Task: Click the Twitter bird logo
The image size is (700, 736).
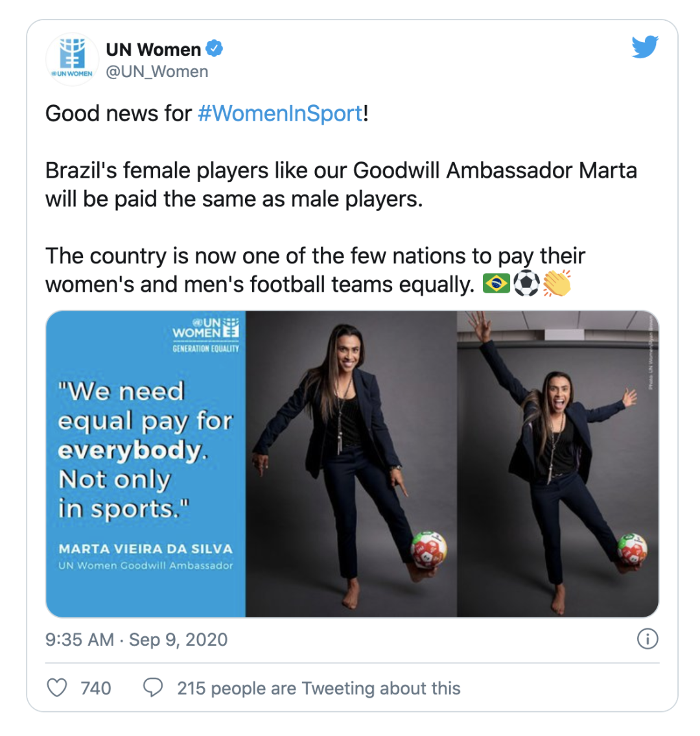Action: click(645, 47)
